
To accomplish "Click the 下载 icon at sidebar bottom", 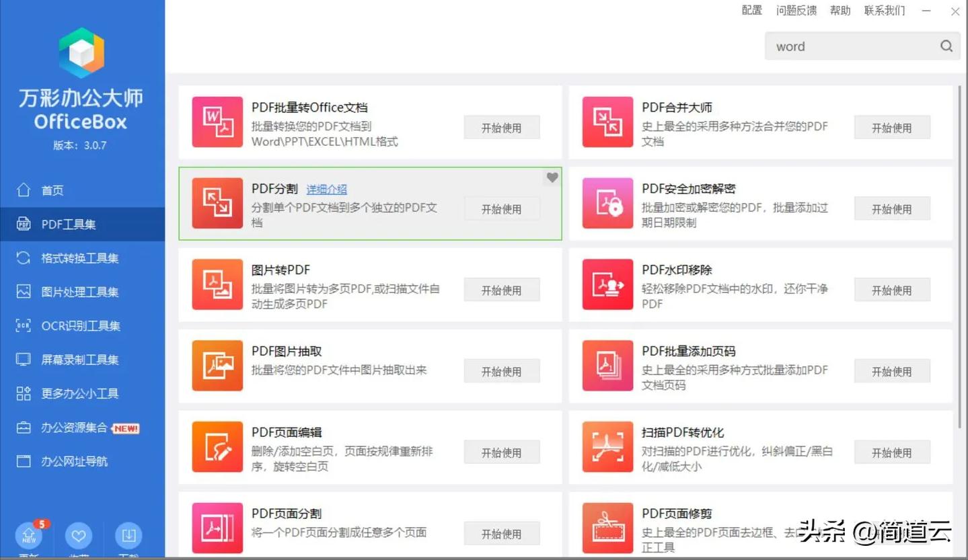I will click(x=128, y=536).
